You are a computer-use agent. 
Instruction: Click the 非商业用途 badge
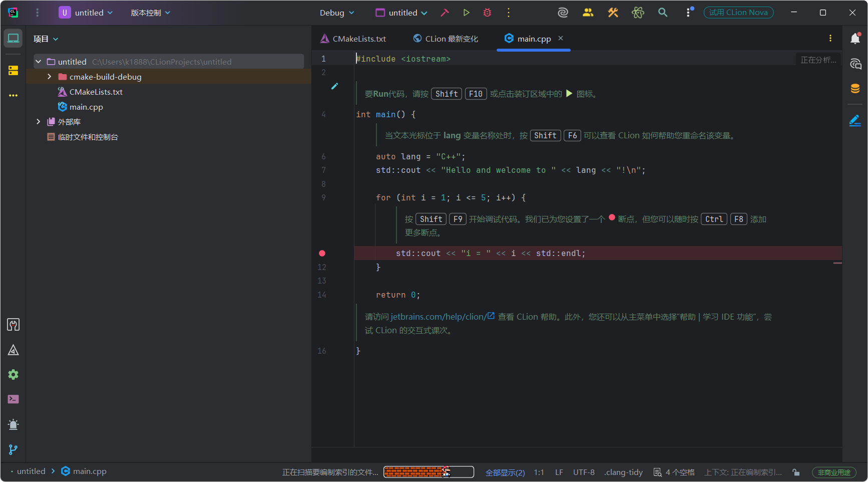click(x=834, y=472)
